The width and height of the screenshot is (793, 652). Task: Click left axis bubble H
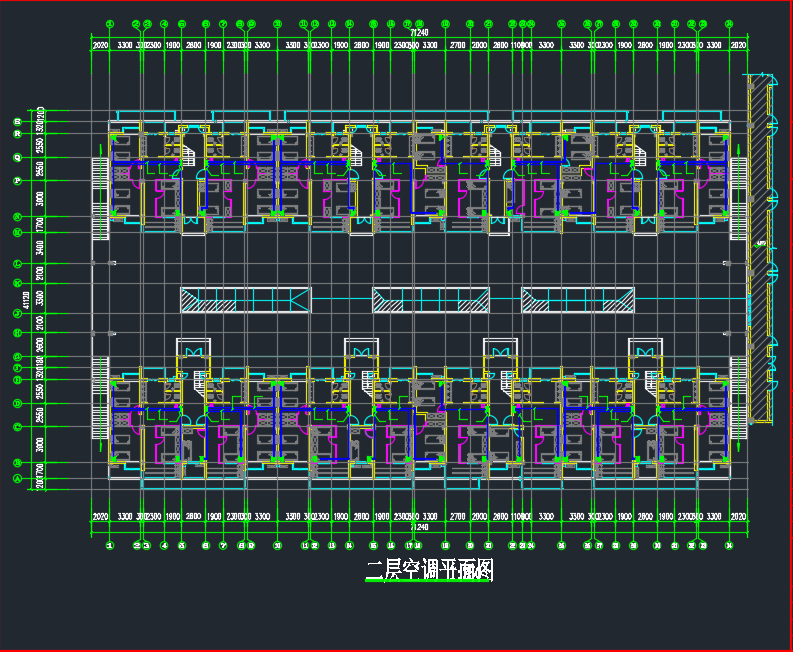click(x=18, y=333)
